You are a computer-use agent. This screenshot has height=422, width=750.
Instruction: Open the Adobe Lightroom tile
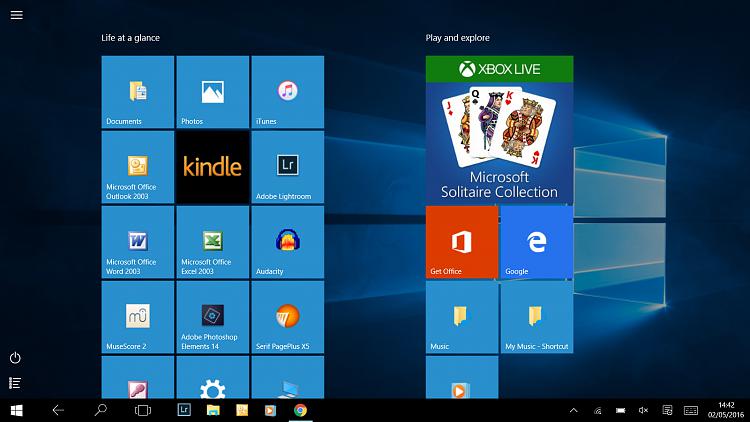287,167
